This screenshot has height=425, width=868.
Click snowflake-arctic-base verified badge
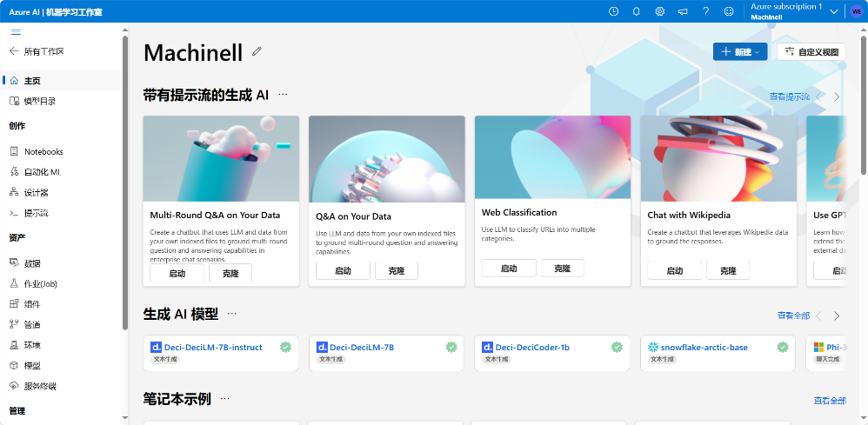(782, 347)
